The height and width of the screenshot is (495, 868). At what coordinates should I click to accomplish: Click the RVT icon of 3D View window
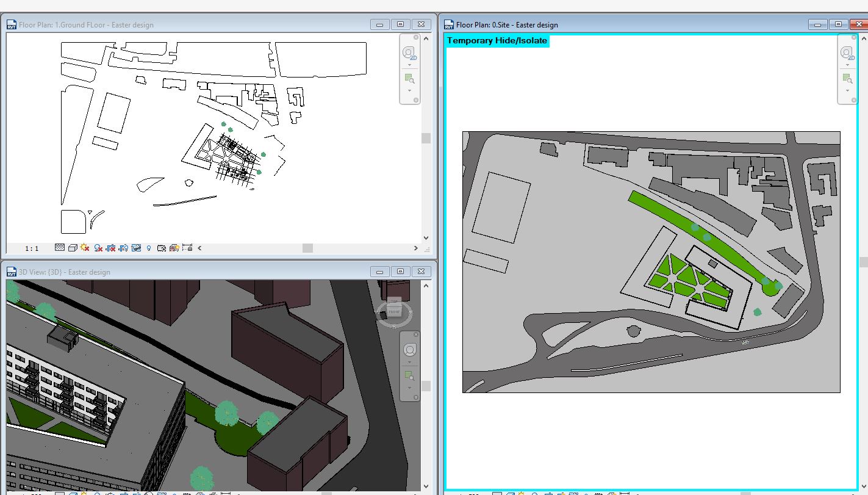[x=12, y=272]
